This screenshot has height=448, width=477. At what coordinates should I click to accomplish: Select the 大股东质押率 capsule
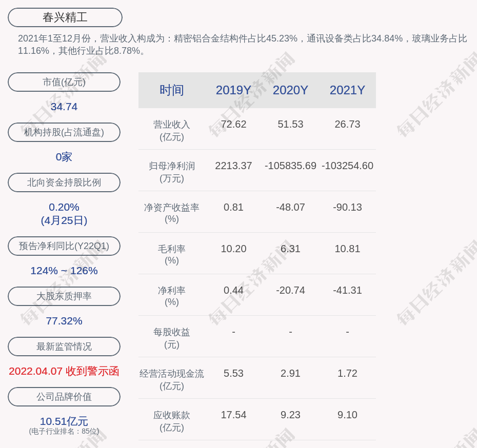(x=64, y=296)
